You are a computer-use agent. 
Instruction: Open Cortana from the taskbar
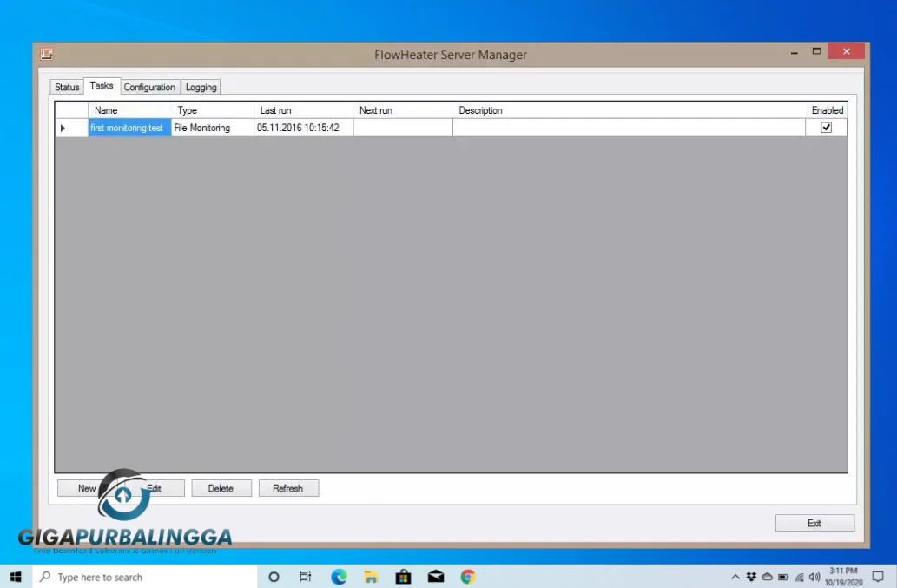pos(274,577)
